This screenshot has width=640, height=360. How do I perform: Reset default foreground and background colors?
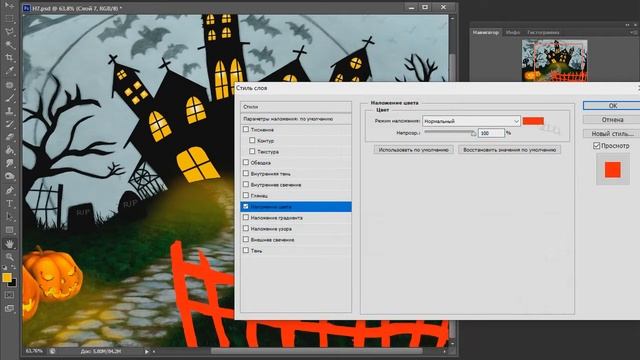pyautogui.click(x=4, y=268)
